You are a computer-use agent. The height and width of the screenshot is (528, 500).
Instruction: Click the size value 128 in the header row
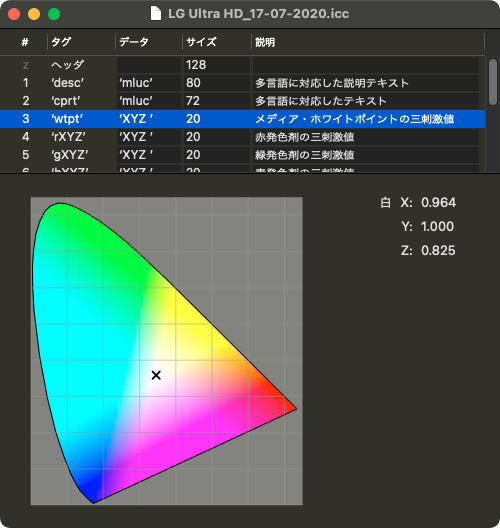point(196,65)
